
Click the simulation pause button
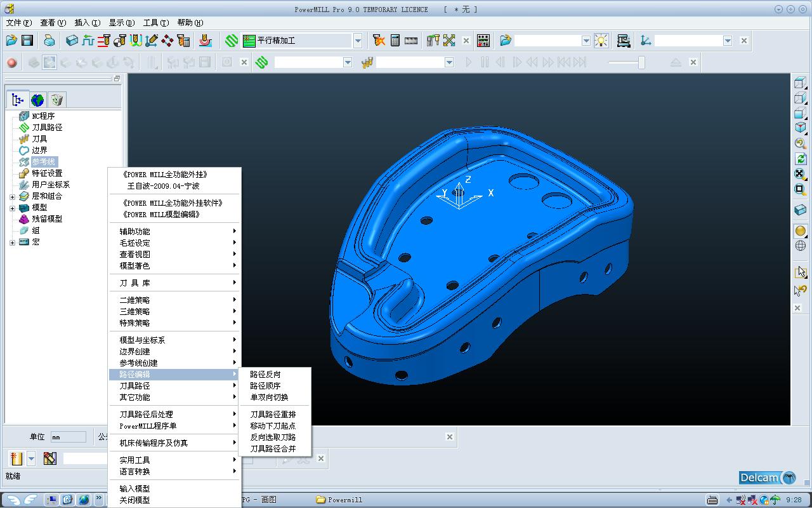[x=485, y=62]
